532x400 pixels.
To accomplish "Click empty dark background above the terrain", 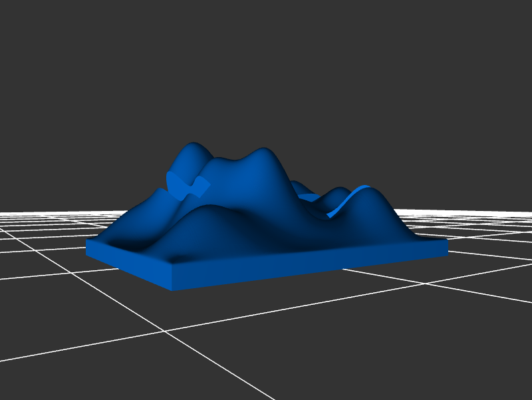I will pos(266,67).
